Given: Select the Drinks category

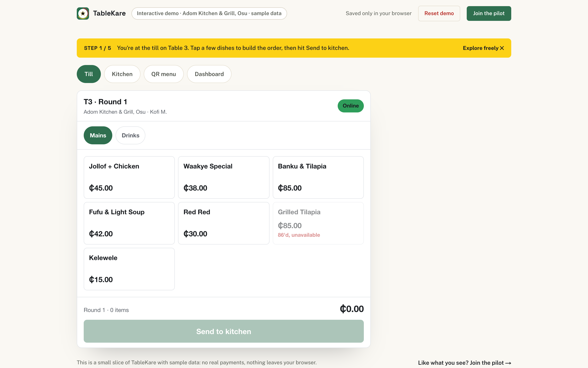Looking at the screenshot, I should 130,135.
